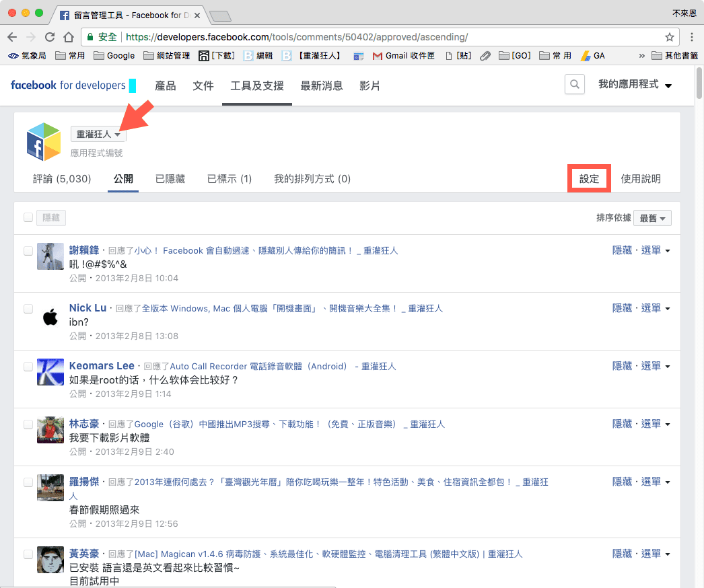Open the 產品 nav menu
This screenshot has height=588, width=704.
(165, 85)
